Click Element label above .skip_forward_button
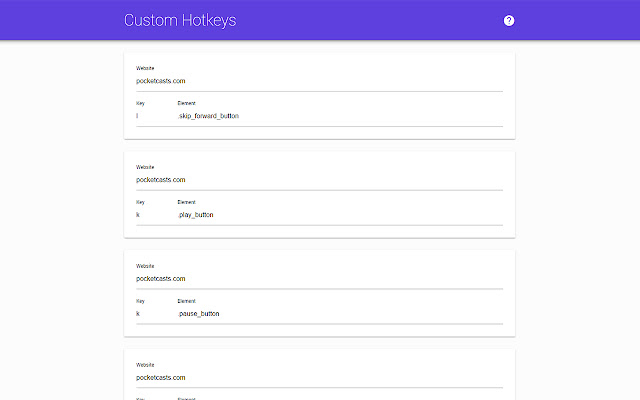The width and height of the screenshot is (640, 400). [x=186, y=103]
